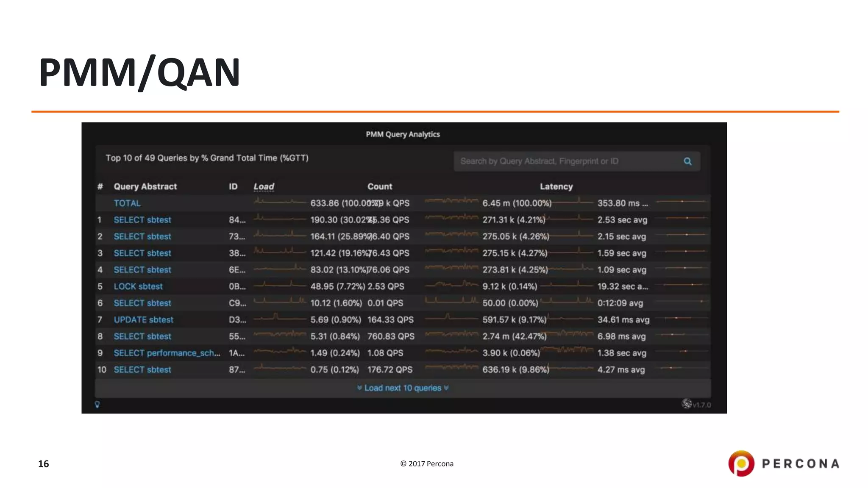Click latency distribution bar of row 8

tap(682, 335)
